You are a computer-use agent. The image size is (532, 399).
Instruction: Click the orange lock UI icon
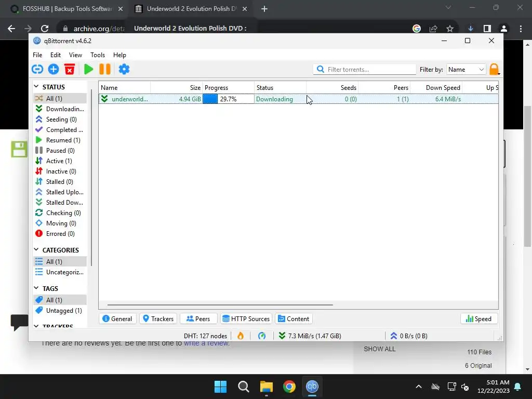495,69
